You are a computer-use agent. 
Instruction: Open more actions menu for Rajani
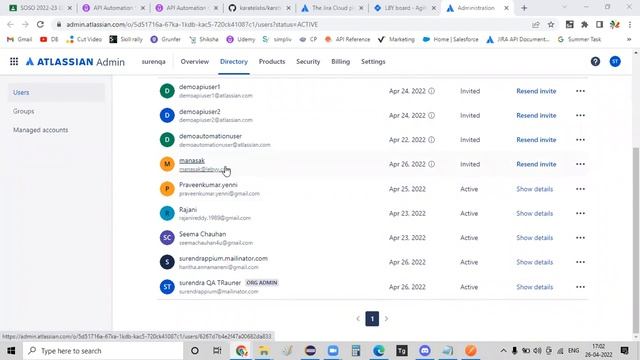pyautogui.click(x=580, y=213)
